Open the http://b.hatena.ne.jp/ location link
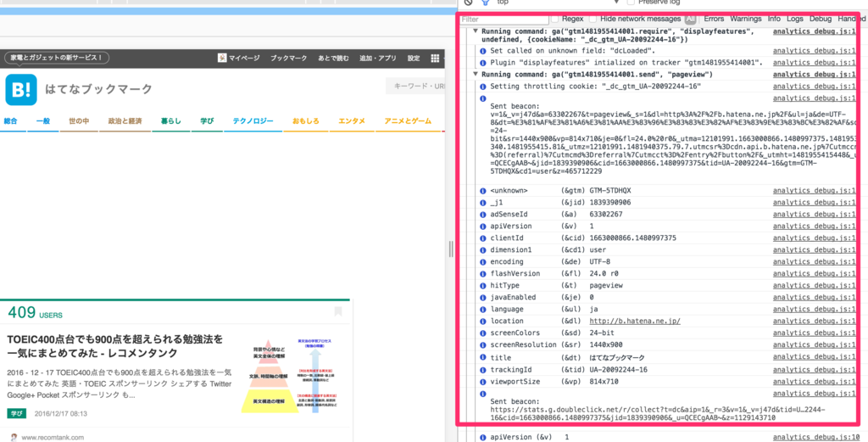 tap(634, 322)
